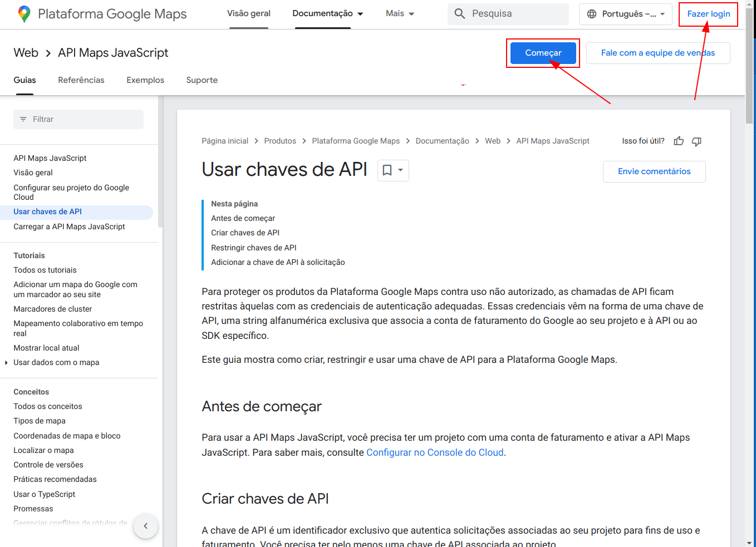This screenshot has height=547, width=756.
Task: Jump to Adicionar a chave de API à solicitação
Action: pos(278,262)
